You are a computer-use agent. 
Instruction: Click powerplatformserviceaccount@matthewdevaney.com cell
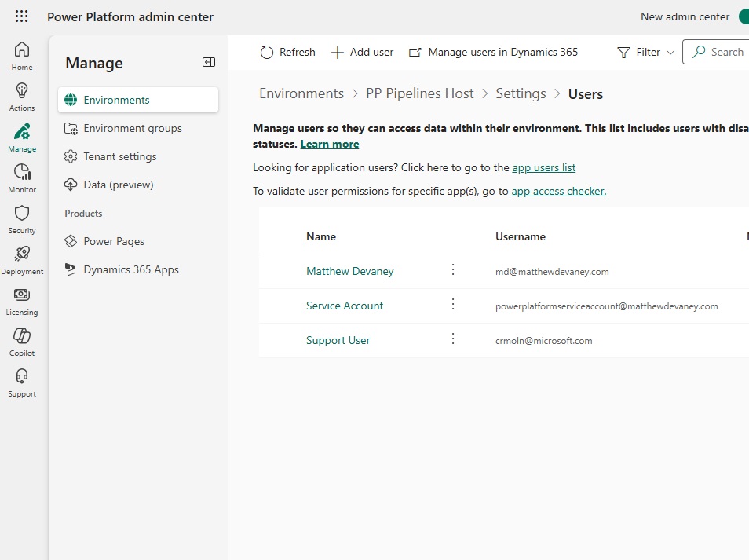(x=606, y=306)
